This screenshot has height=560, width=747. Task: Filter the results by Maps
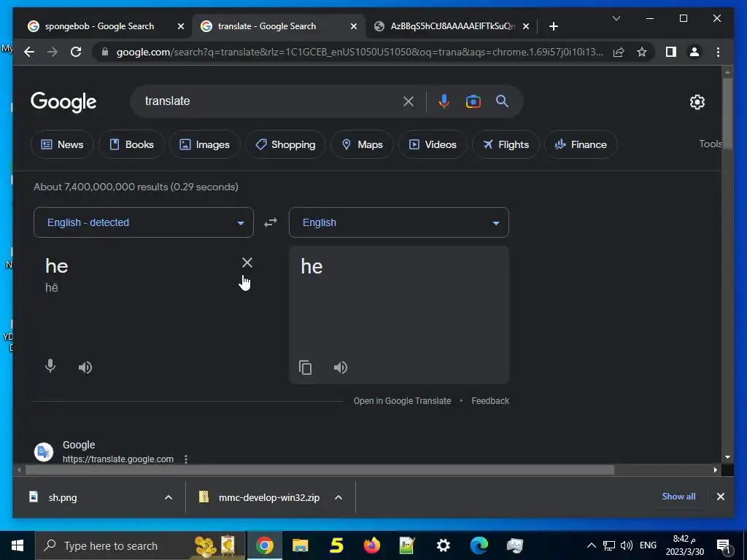coord(362,144)
